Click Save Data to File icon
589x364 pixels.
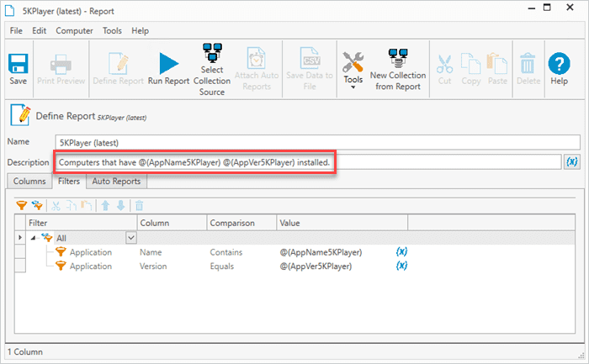tap(310, 69)
